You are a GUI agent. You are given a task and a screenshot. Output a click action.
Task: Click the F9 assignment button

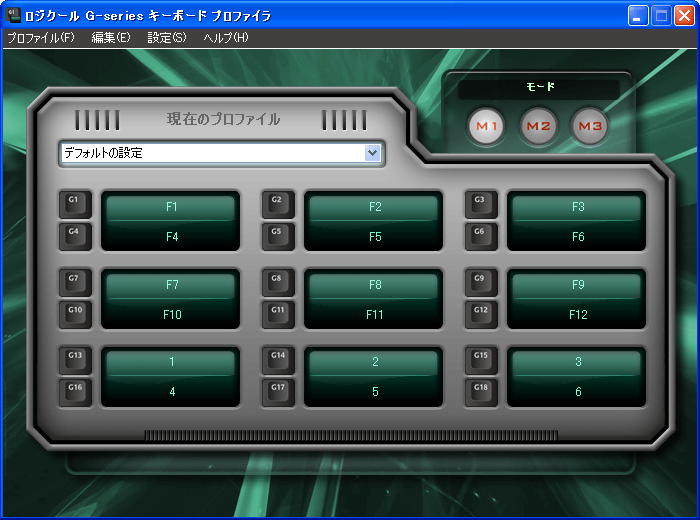577,285
